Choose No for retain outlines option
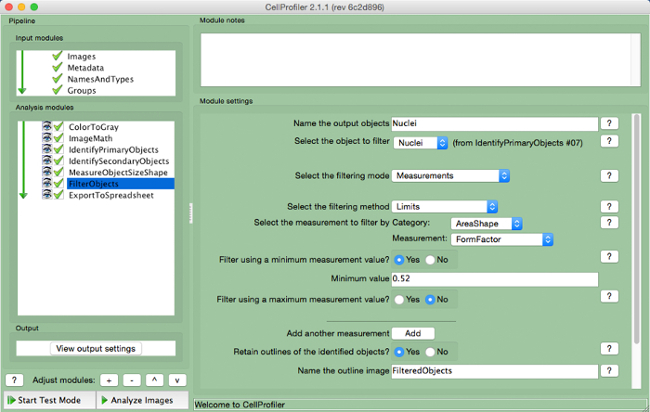Screen dimensions: 650x412 pos(431,352)
